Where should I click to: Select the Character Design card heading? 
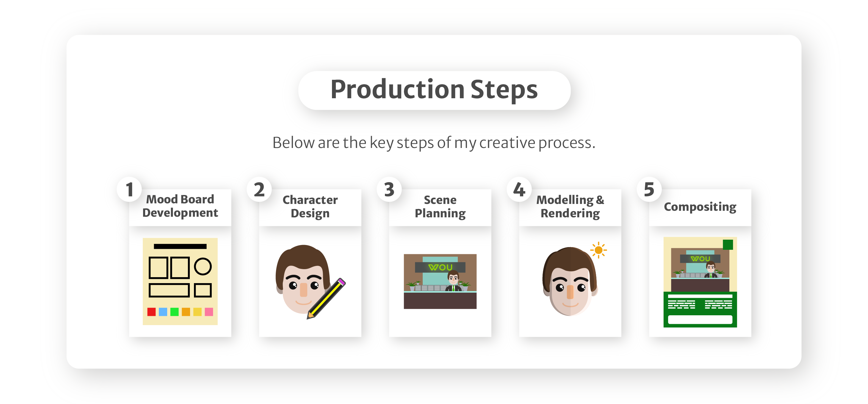310,206
